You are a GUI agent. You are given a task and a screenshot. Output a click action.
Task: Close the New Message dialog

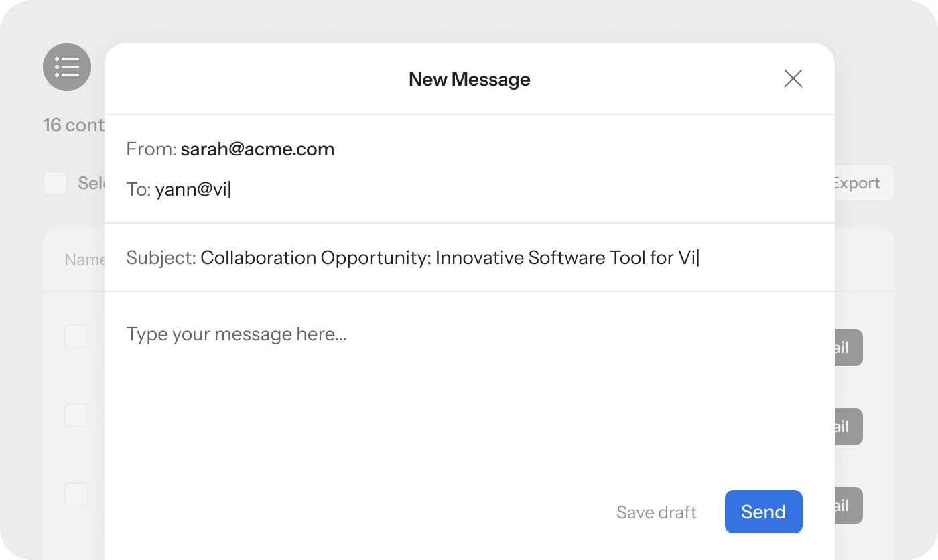pos(793,79)
